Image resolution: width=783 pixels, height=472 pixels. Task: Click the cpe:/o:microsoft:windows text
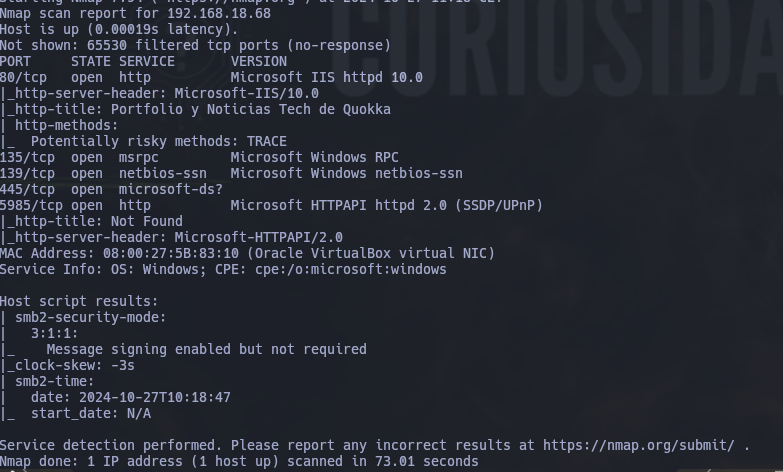tap(351, 269)
